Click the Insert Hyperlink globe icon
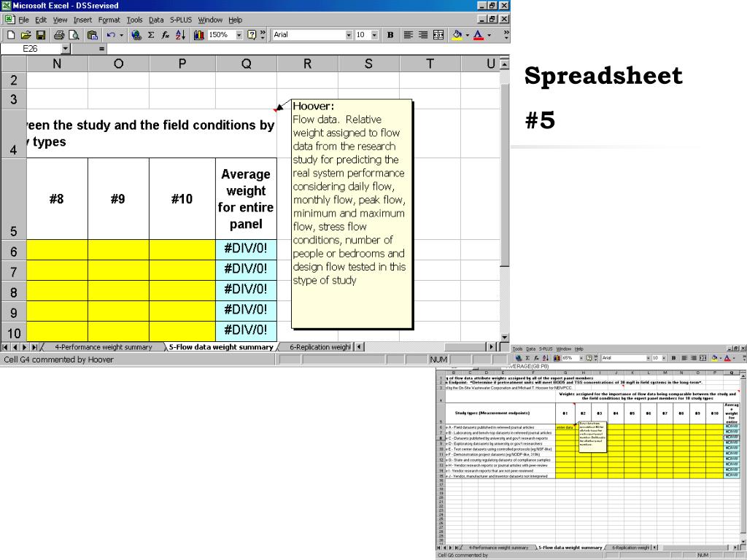The width and height of the screenshot is (747, 560). pos(136,35)
